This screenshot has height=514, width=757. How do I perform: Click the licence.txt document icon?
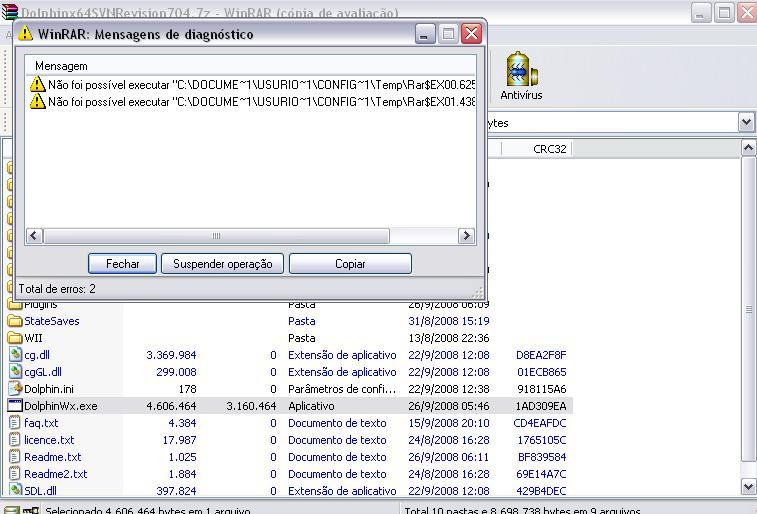pyautogui.click(x=15, y=440)
